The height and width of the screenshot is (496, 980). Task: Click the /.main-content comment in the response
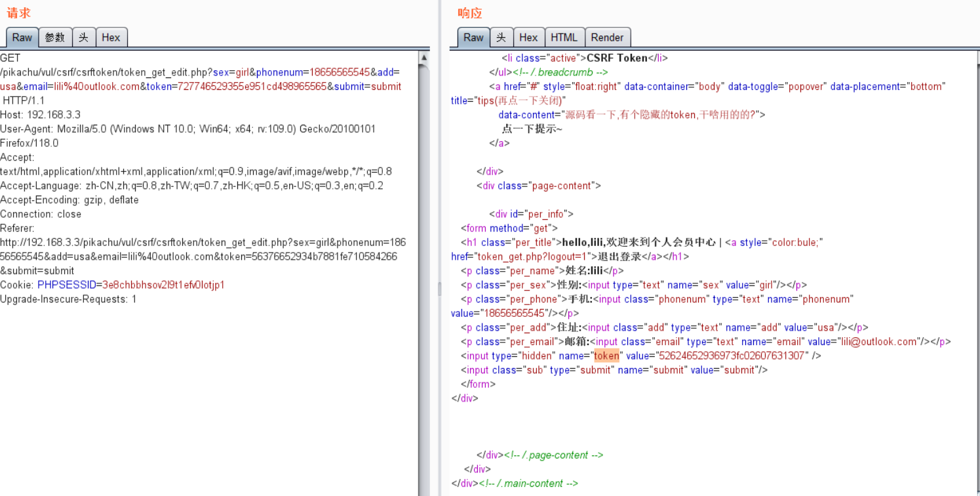[x=528, y=484]
